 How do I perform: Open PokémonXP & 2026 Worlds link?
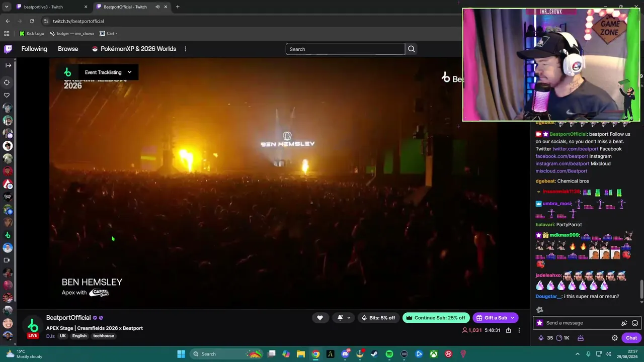click(x=134, y=49)
